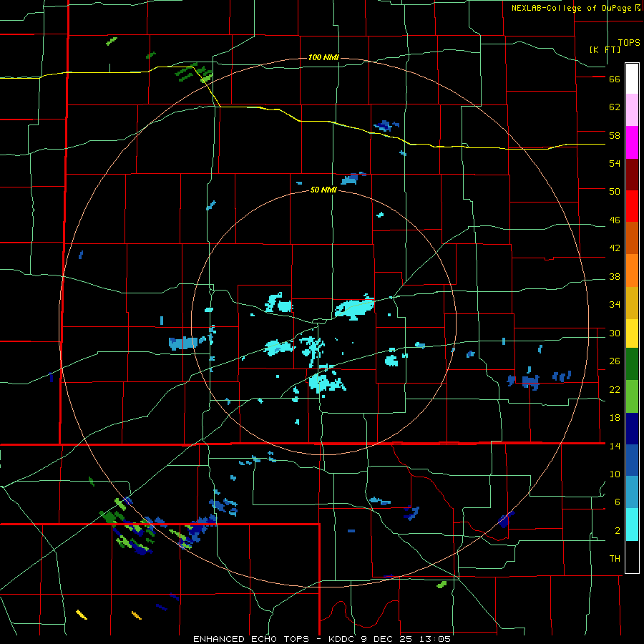Click the legend value '14'
The width and height of the screenshot is (644, 644).
coord(615,446)
